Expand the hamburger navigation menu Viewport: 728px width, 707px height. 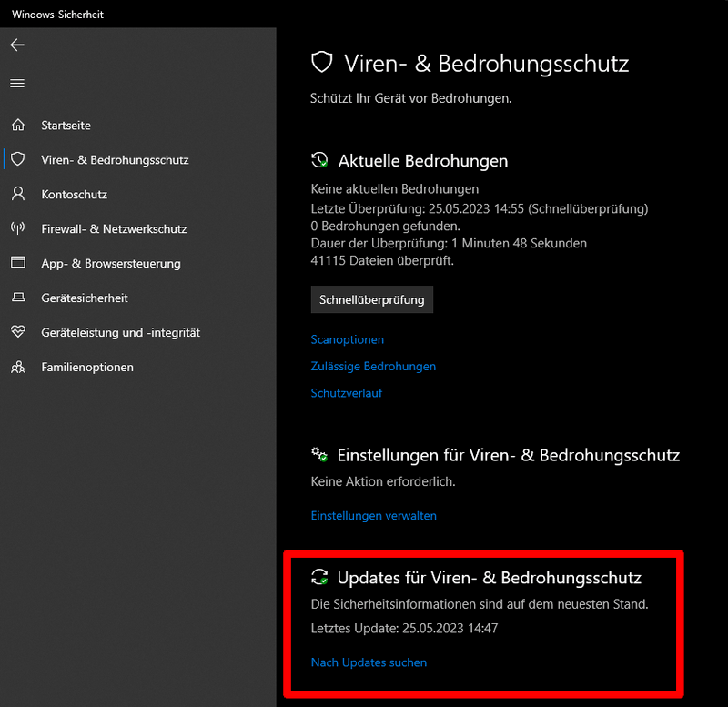[17, 83]
